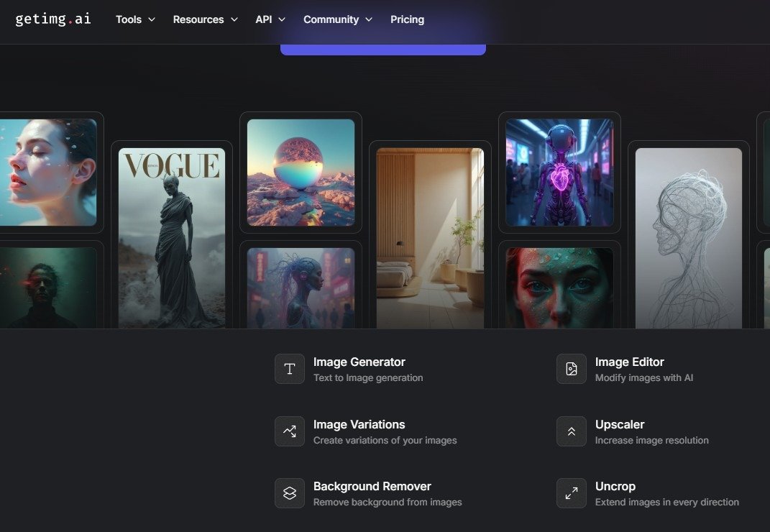
Task: Open the minimalist bedroom interior thumbnail
Action: 430,238
